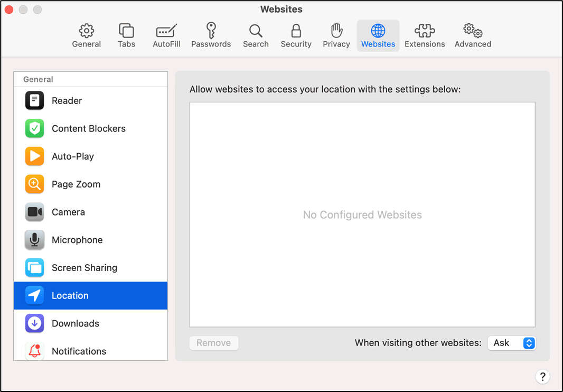Open the Privacy hand icon
This screenshot has height=392, width=563.
[x=336, y=31]
